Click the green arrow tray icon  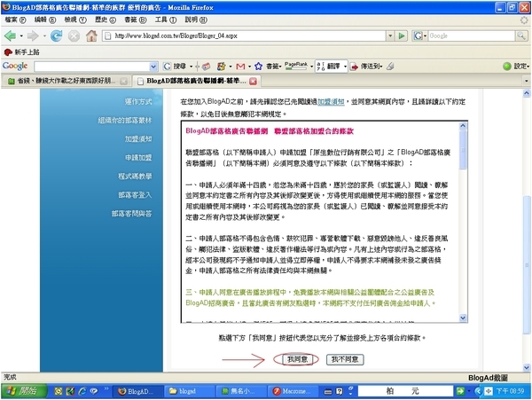pyautogui.click(x=460, y=391)
